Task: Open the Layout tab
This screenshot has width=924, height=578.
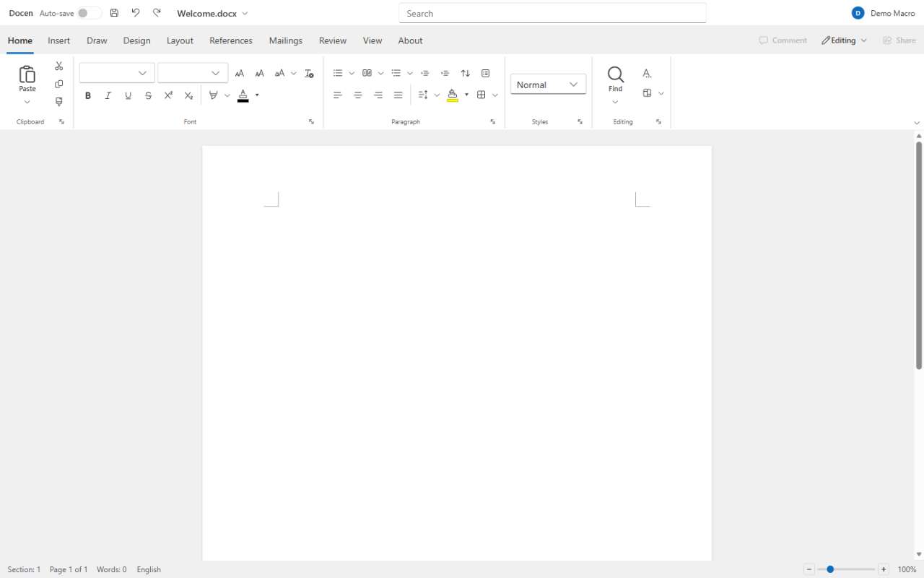Action: [180, 40]
